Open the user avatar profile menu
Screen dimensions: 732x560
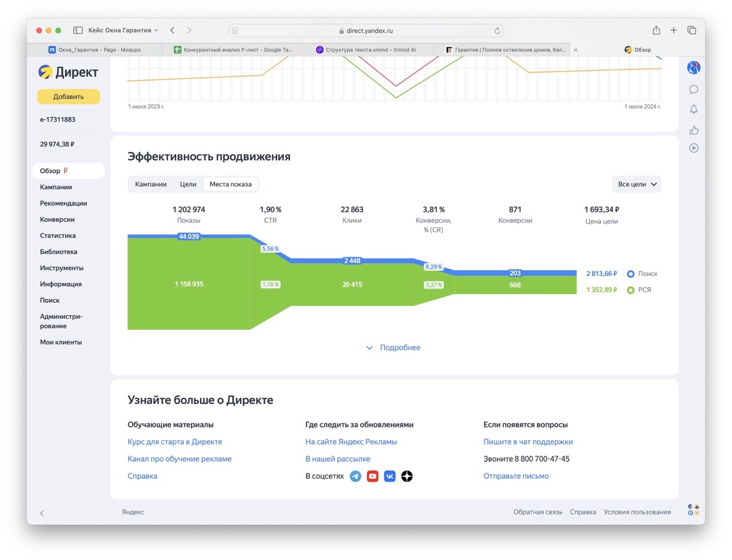tap(694, 68)
